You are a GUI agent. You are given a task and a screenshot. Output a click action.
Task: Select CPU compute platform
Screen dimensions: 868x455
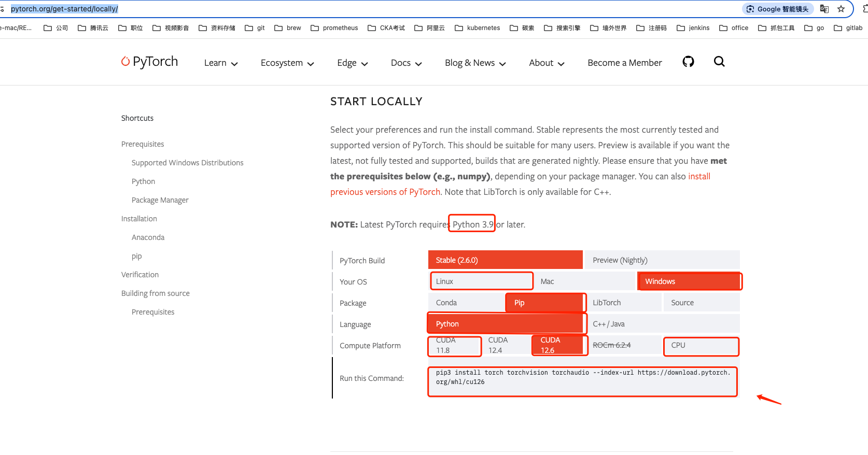pyautogui.click(x=702, y=345)
